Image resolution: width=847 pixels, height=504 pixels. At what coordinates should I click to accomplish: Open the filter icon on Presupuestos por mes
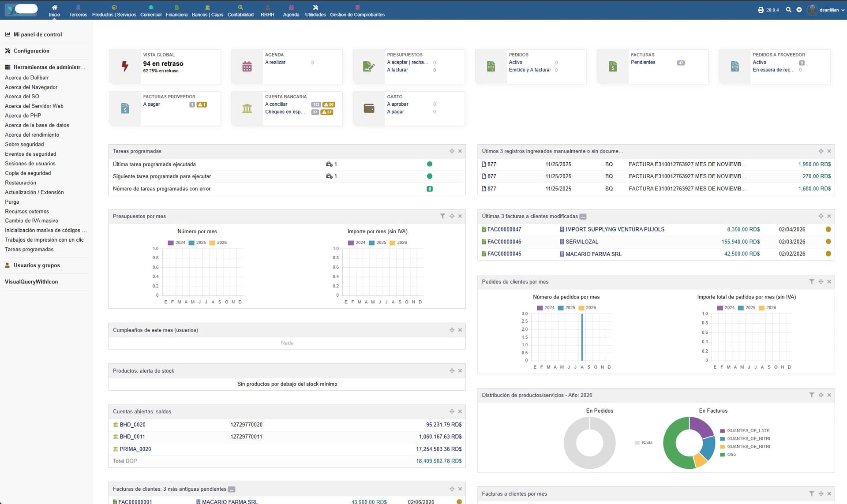(x=443, y=216)
